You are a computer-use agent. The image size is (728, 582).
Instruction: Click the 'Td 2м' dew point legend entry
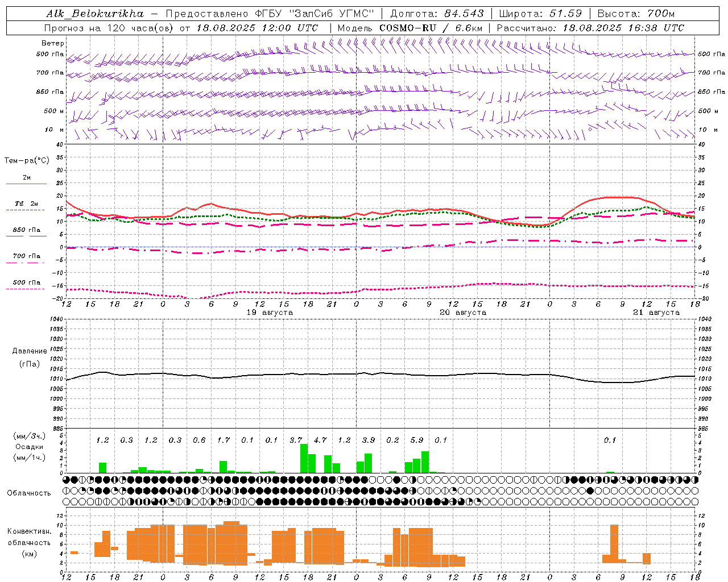coord(27,203)
